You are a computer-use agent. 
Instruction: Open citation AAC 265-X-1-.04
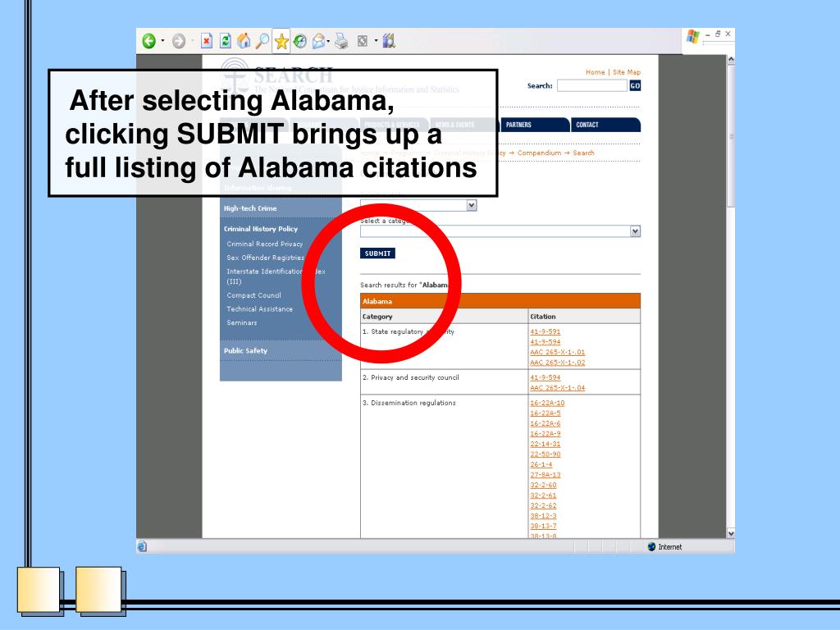[558, 388]
